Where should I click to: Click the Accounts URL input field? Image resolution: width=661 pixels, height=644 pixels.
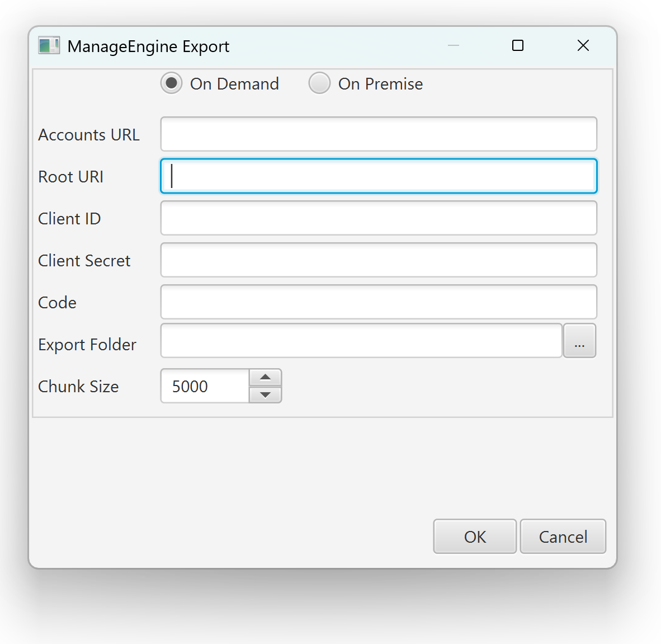(x=379, y=134)
